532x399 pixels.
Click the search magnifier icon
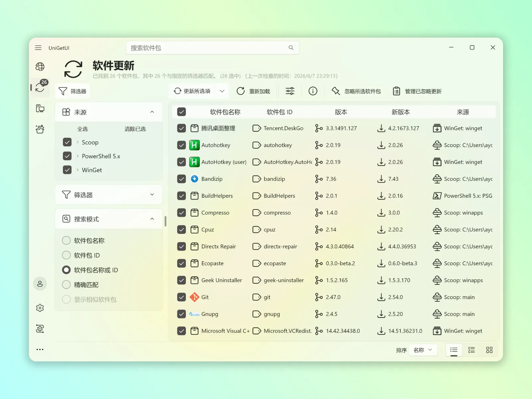pyautogui.click(x=291, y=48)
